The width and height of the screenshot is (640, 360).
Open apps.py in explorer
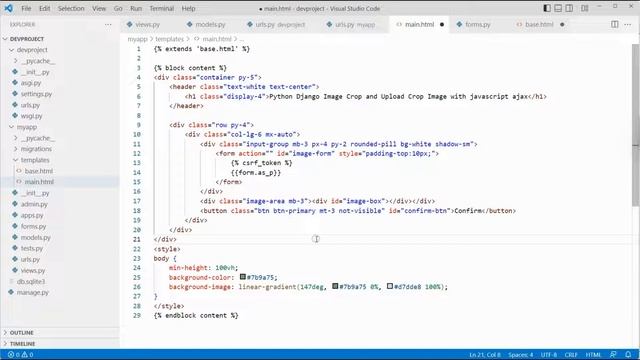click(x=32, y=215)
